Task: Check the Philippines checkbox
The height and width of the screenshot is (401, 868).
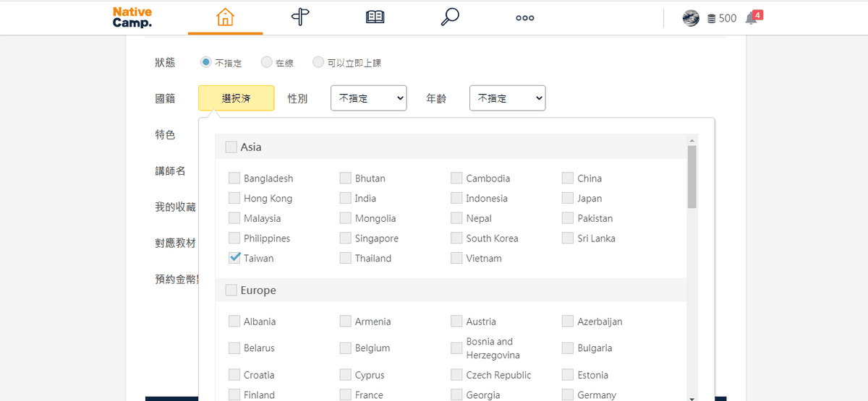Action: point(234,238)
